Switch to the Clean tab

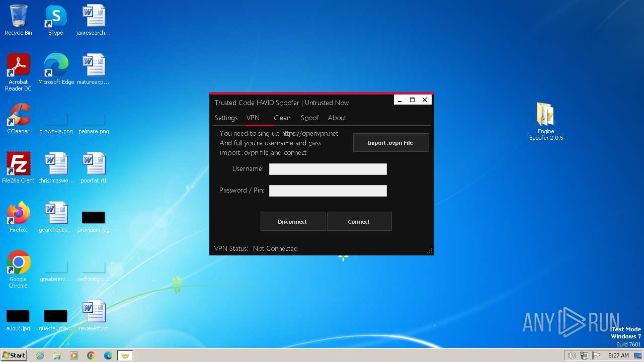click(x=282, y=118)
